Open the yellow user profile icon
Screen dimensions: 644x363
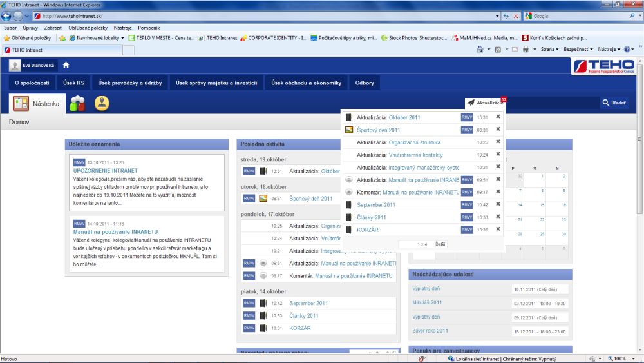coord(101,103)
